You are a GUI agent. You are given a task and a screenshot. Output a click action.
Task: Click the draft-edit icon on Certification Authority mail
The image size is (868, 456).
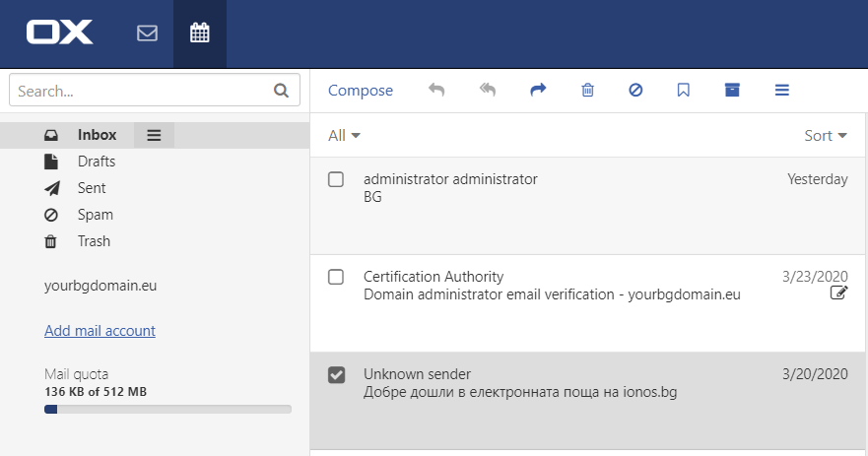tap(838, 293)
